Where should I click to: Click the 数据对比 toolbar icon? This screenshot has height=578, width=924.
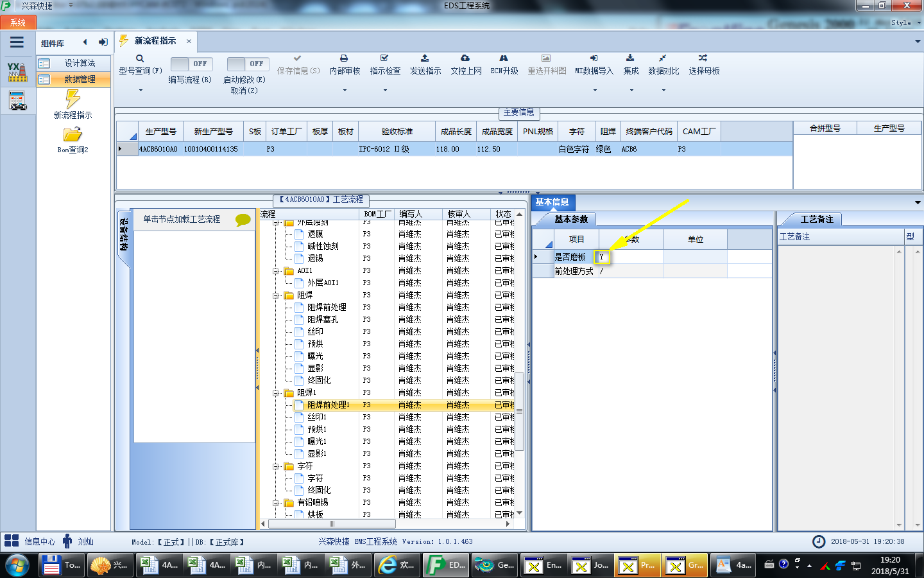pos(663,58)
